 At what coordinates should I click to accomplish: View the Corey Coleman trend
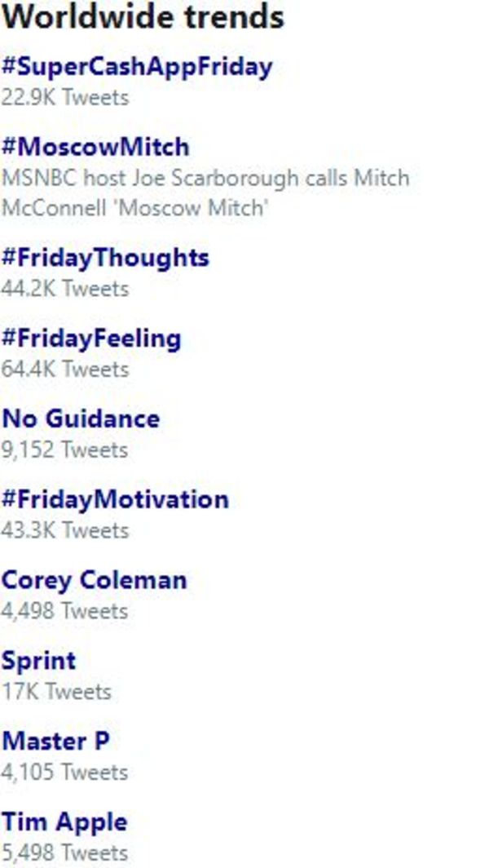(94, 581)
